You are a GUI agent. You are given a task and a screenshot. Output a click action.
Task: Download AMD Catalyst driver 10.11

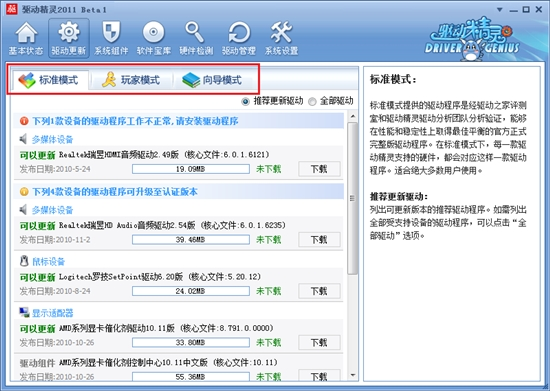pos(319,343)
